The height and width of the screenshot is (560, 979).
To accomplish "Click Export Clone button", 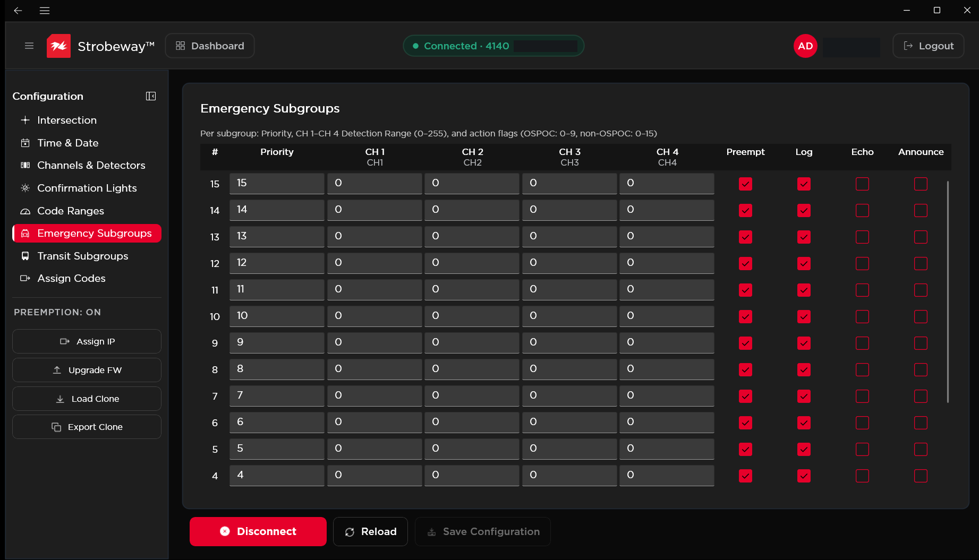I will pyautogui.click(x=87, y=427).
